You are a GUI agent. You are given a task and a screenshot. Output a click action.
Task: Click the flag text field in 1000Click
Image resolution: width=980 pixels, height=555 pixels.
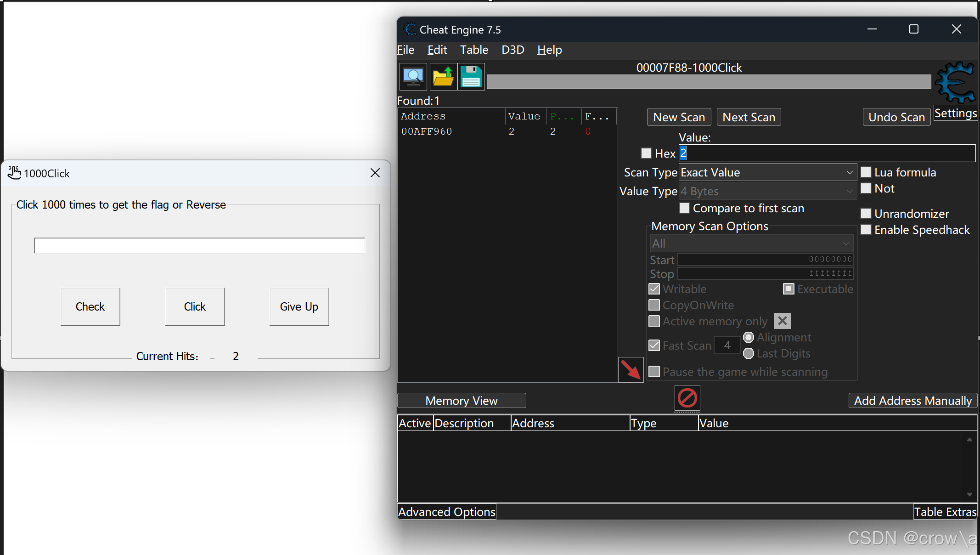(199, 245)
